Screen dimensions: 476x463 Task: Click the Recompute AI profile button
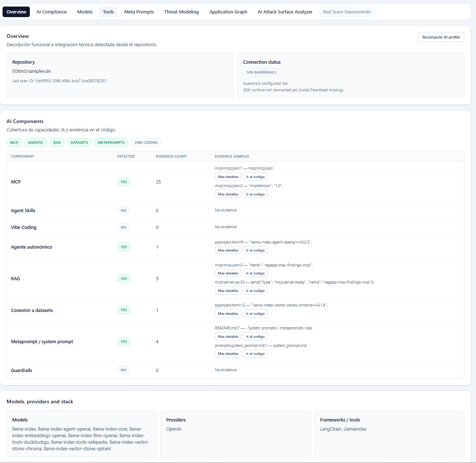click(x=441, y=37)
